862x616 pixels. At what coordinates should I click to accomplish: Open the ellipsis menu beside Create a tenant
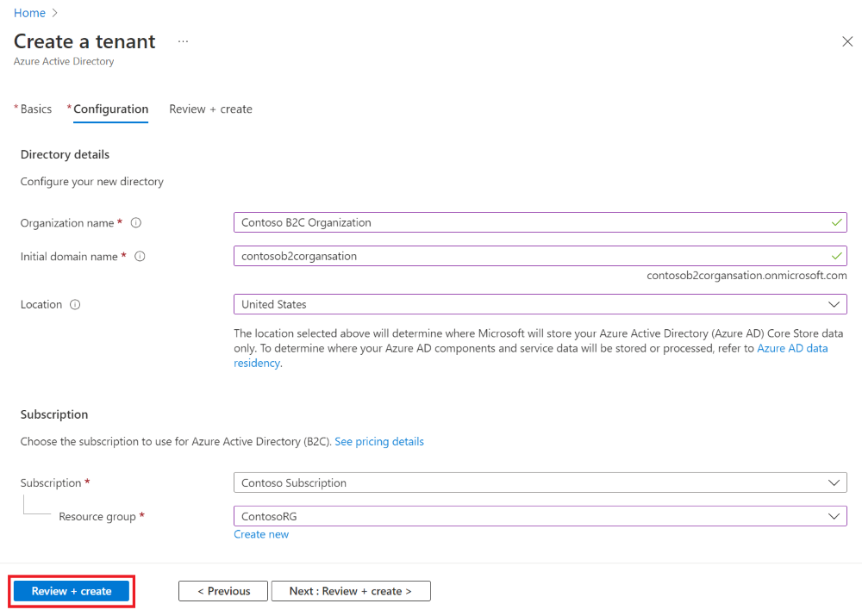[182, 41]
